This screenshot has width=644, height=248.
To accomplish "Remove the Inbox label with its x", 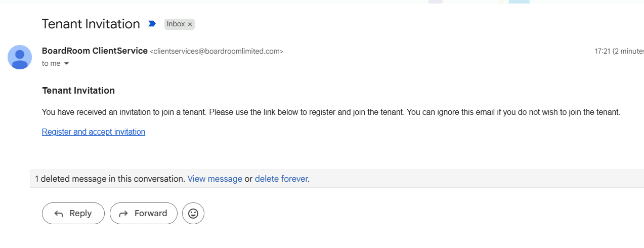I will 190,24.
